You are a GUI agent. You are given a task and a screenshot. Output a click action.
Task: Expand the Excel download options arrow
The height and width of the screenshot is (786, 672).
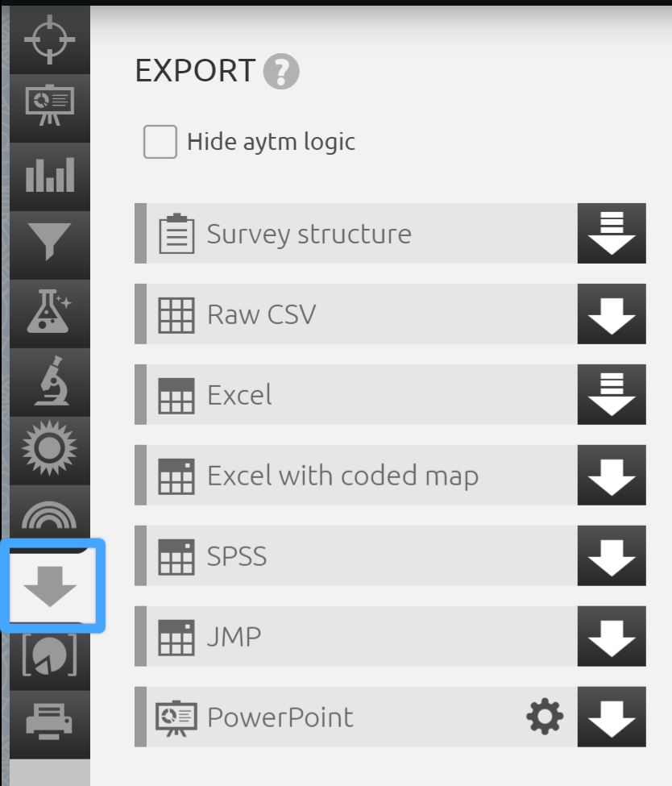coord(612,395)
